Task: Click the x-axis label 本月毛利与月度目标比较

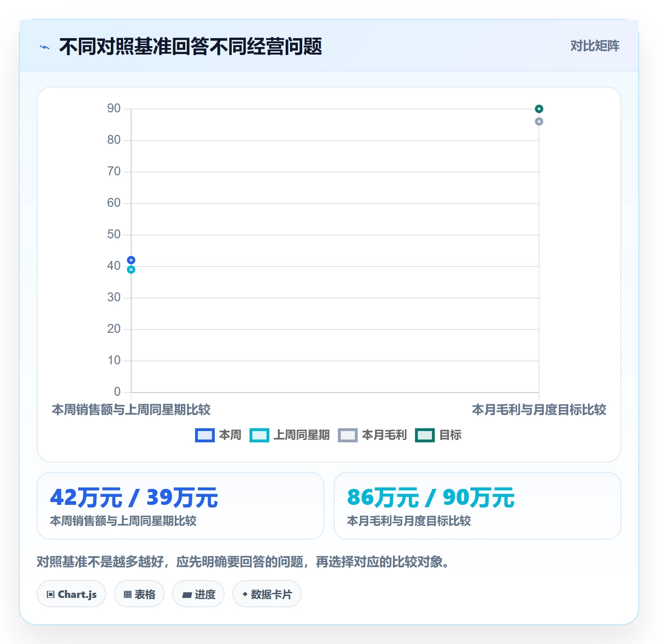Action: [x=539, y=409]
